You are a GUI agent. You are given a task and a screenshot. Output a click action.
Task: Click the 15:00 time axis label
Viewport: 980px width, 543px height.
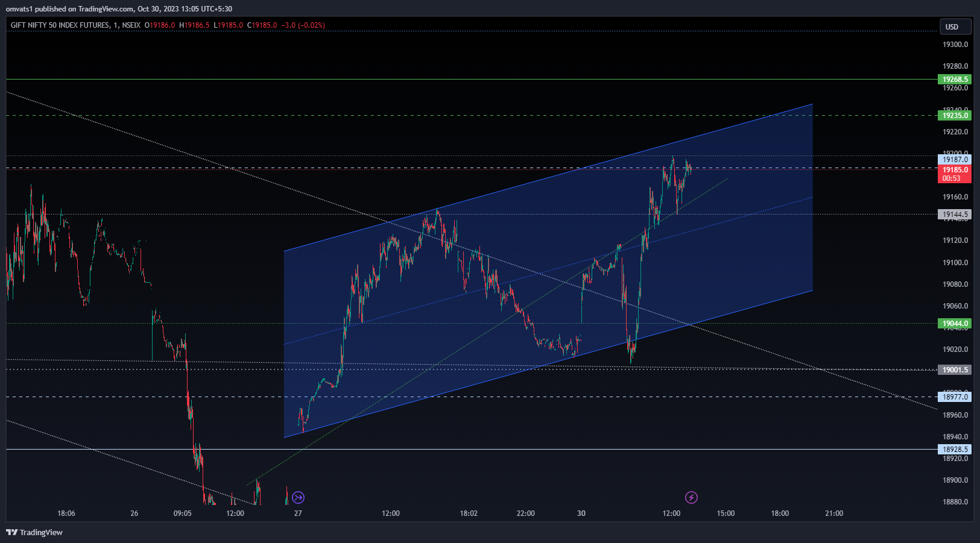click(x=726, y=513)
